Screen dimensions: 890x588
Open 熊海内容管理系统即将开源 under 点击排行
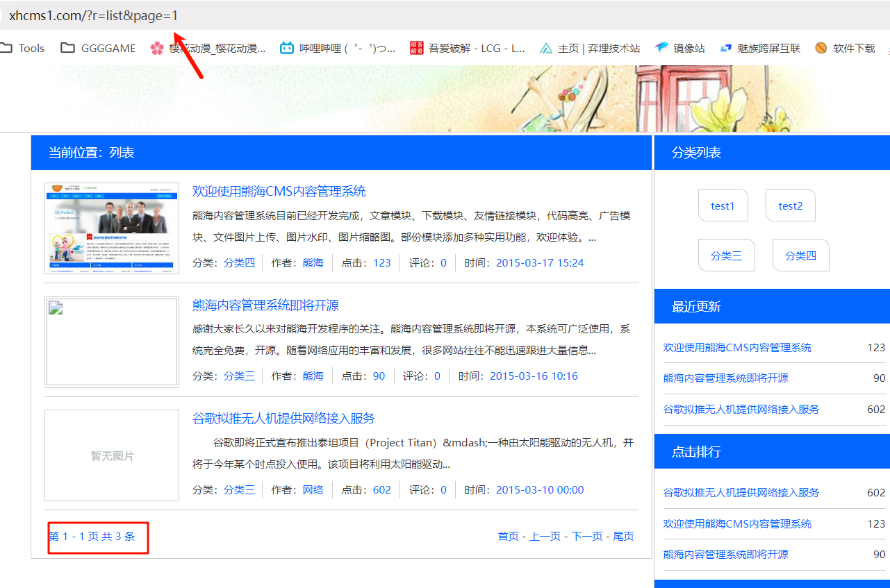coord(726,554)
